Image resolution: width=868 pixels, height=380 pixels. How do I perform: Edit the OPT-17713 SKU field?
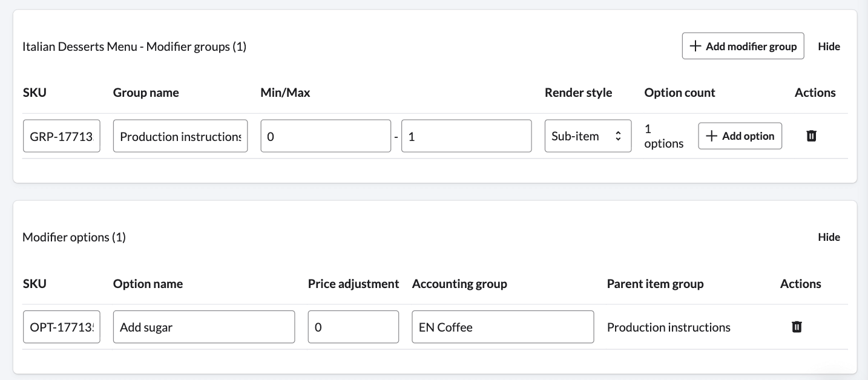[61, 327]
